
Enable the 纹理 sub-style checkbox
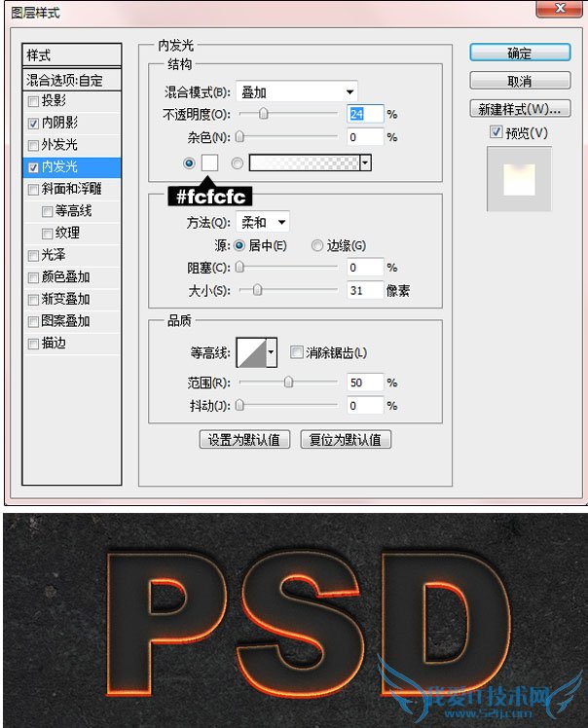click(x=47, y=234)
